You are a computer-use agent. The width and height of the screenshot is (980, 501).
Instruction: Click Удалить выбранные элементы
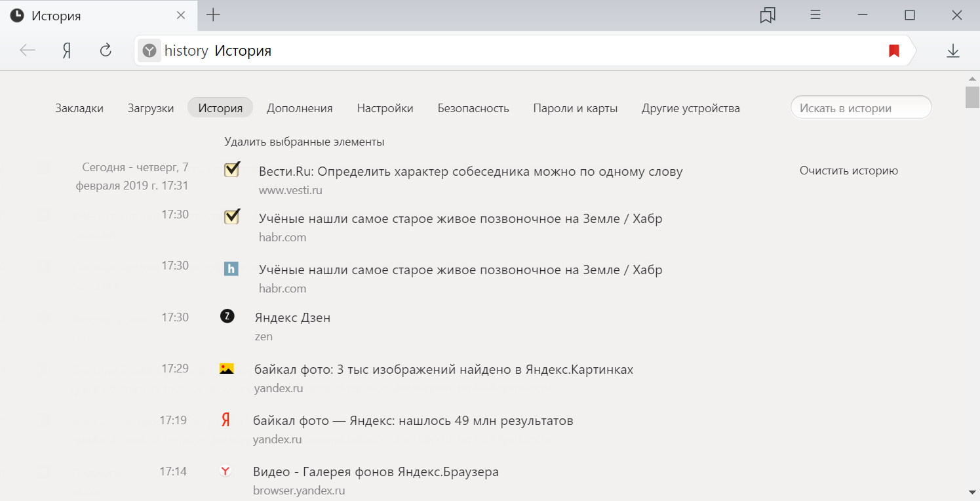point(304,142)
